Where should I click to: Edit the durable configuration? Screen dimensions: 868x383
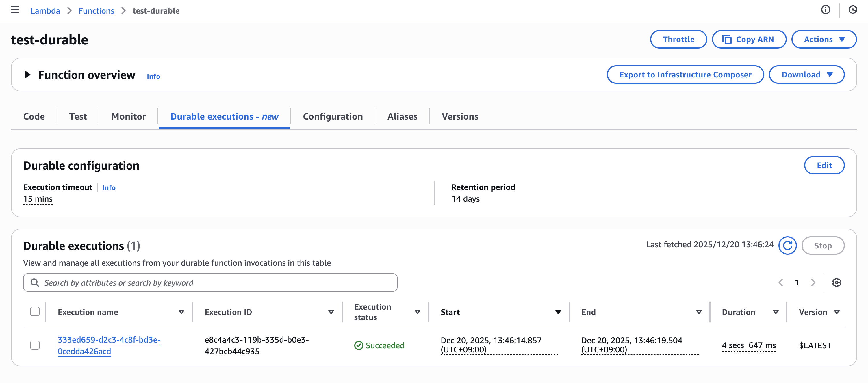[x=824, y=165]
